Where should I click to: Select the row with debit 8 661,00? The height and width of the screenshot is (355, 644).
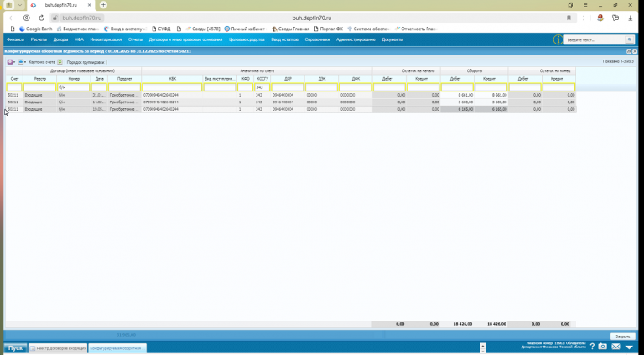pyautogui.click(x=291, y=95)
